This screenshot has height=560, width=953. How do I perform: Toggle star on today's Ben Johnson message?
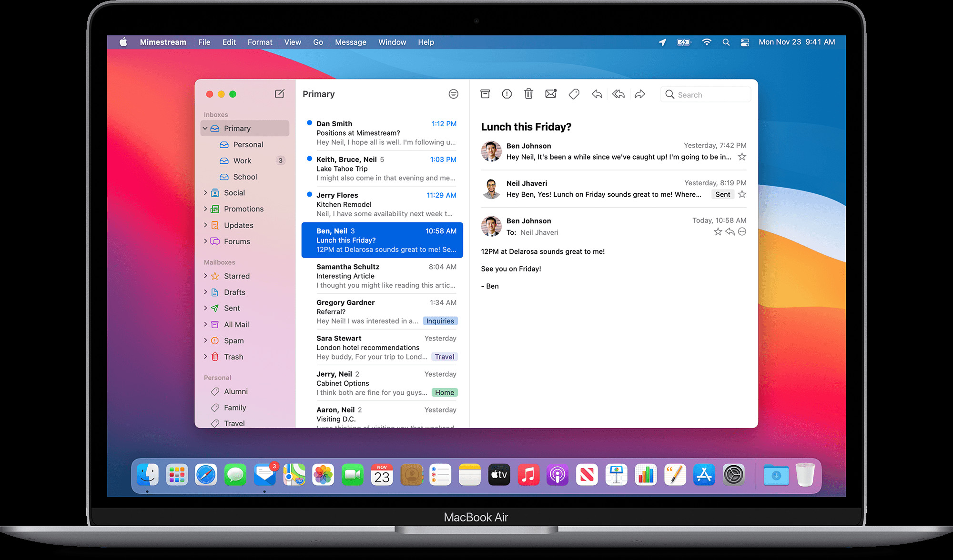coord(718,232)
